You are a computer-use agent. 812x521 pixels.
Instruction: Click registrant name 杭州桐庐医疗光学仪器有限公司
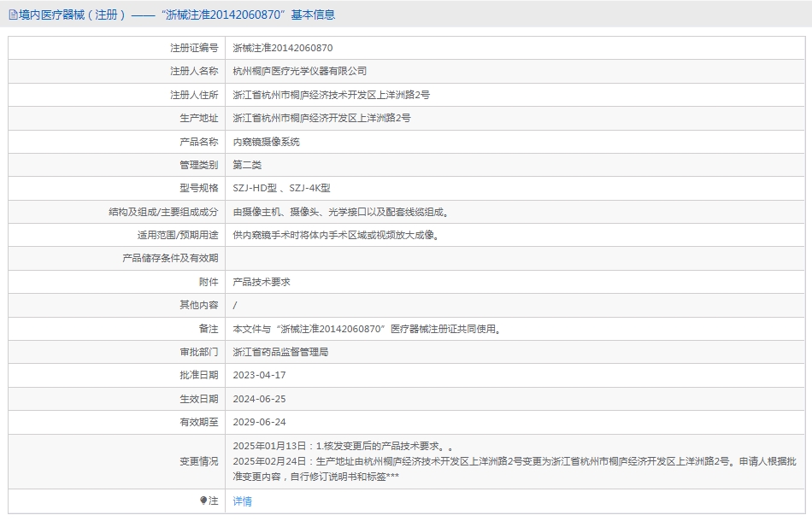tap(300, 72)
